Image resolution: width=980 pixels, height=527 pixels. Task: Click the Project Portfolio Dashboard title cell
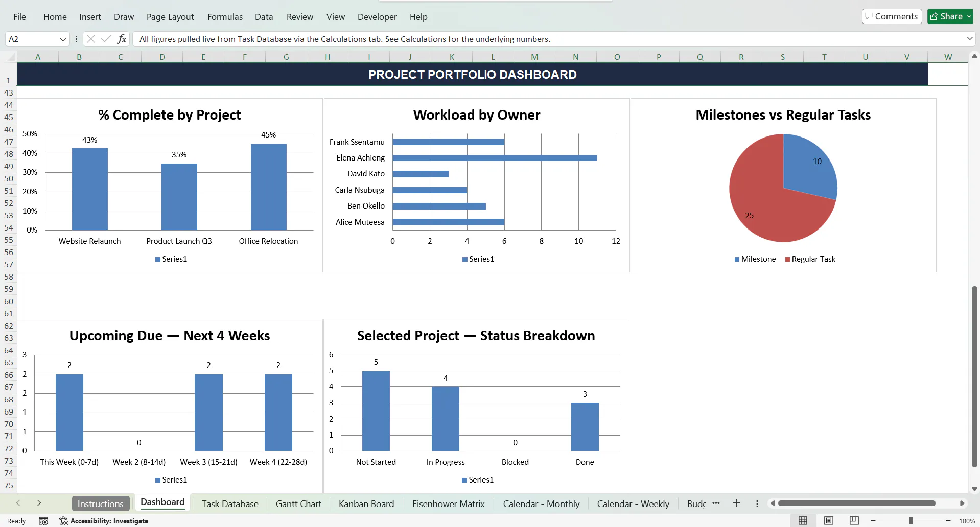(473, 75)
